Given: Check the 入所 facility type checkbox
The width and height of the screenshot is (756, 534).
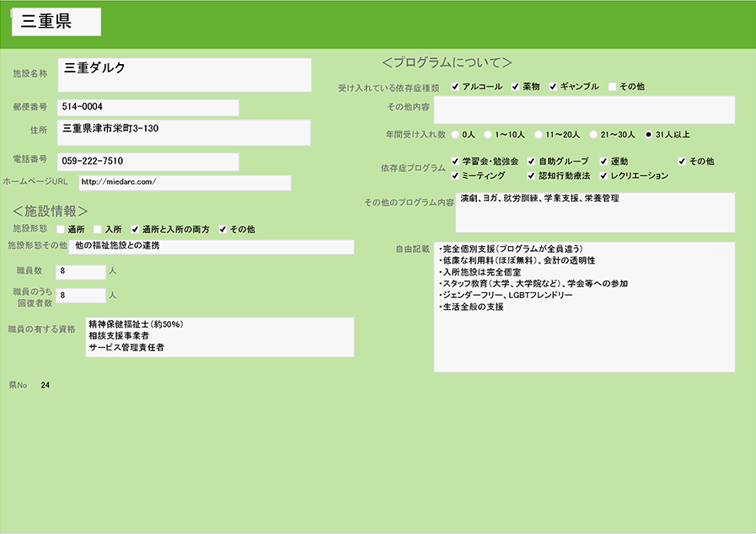Looking at the screenshot, I should pyautogui.click(x=98, y=229).
